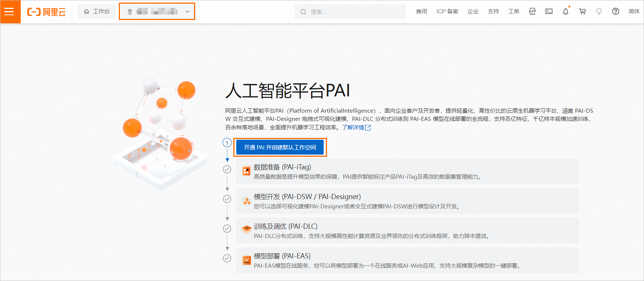Open the shopping cart
The image size is (644, 281).
[x=582, y=11]
